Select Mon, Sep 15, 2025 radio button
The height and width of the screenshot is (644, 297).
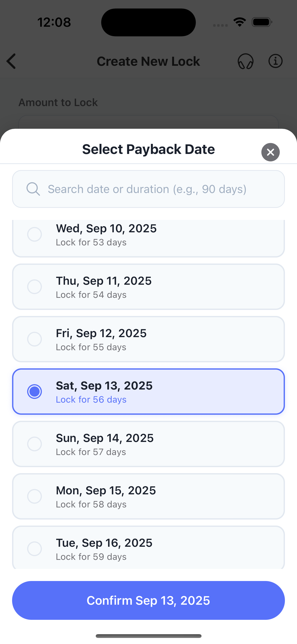coord(35,496)
